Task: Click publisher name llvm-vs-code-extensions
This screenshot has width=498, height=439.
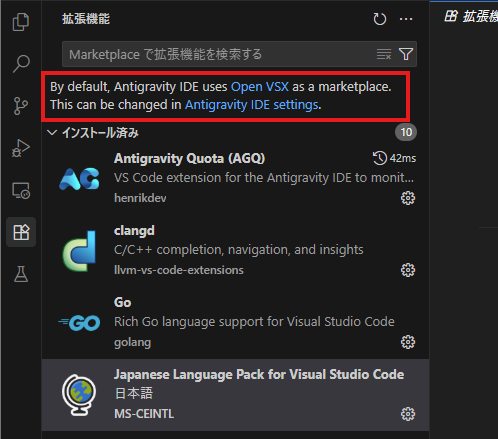Action: pyautogui.click(x=179, y=270)
